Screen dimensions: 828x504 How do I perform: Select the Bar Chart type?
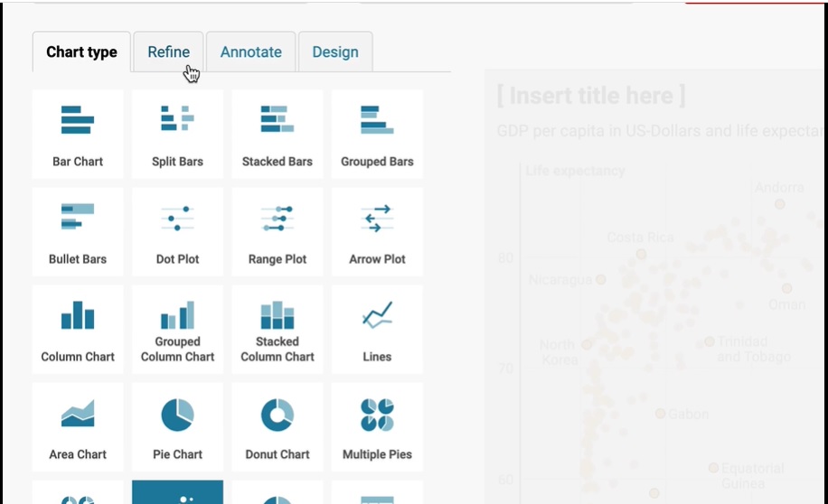[78, 134]
